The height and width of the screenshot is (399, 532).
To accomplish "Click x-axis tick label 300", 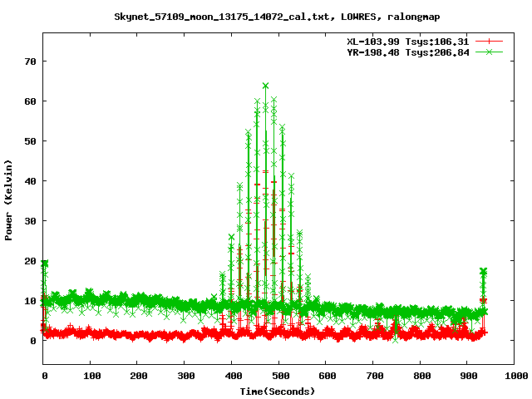I will pyautogui.click(x=185, y=376).
